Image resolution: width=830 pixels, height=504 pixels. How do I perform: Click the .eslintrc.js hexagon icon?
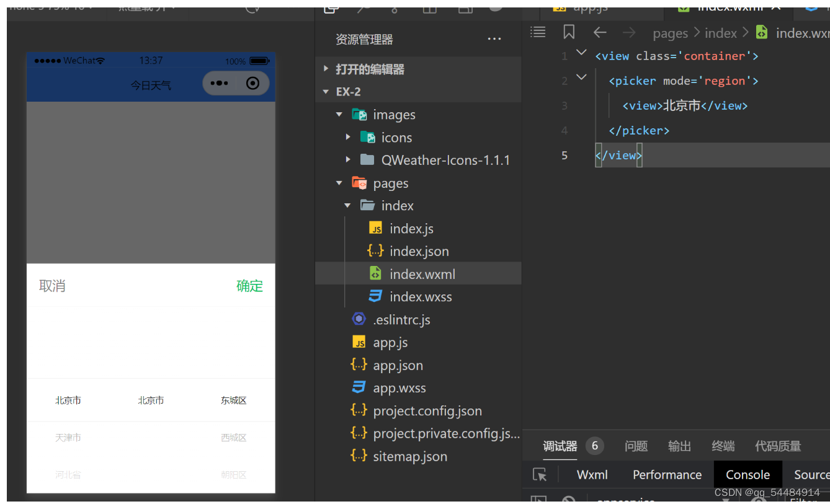tap(359, 319)
